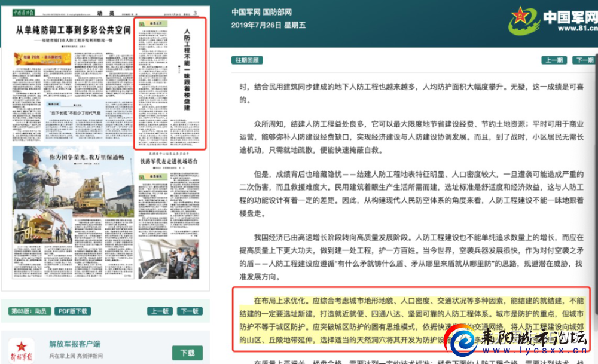Select the red-outlined 人防工程 article on page
598x364 pixels.
(169, 84)
